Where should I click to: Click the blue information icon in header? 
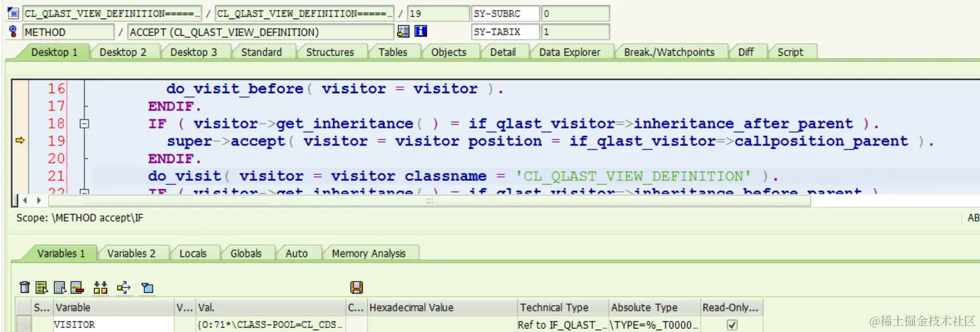pyautogui.click(x=420, y=31)
